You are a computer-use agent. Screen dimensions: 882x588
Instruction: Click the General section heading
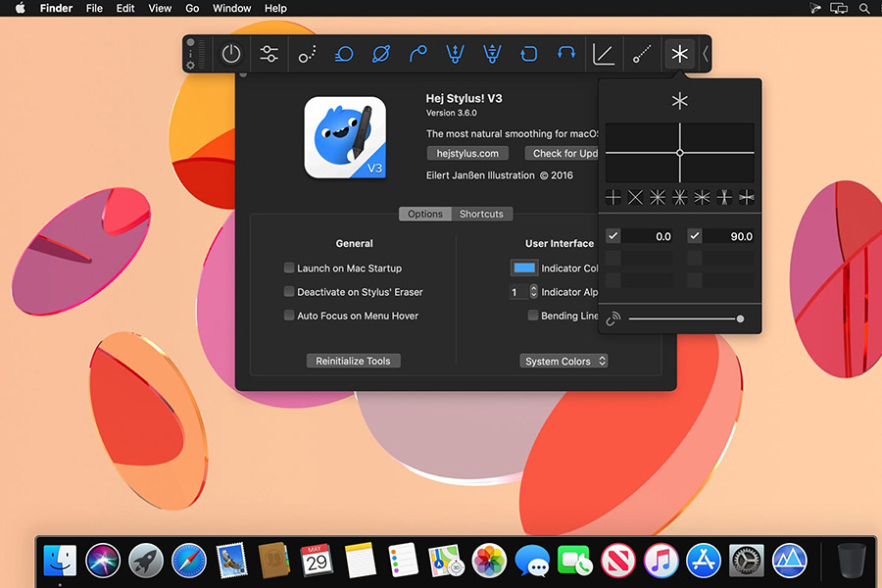[355, 244]
